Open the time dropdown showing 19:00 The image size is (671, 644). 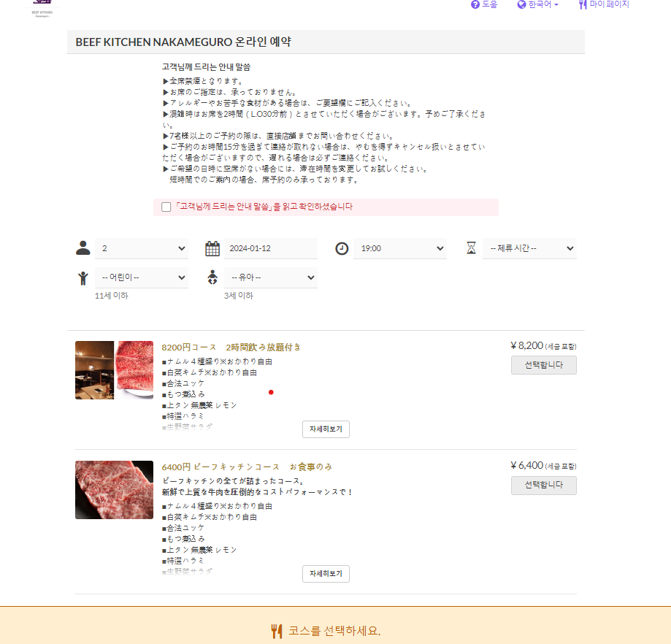(400, 248)
